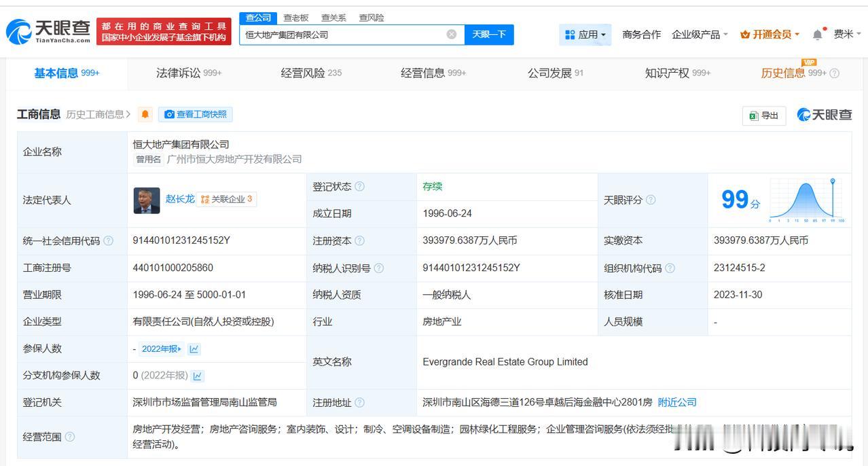Click help icon beside 历史信息
Image resolution: width=868 pixels, height=466 pixels.
click(835, 73)
